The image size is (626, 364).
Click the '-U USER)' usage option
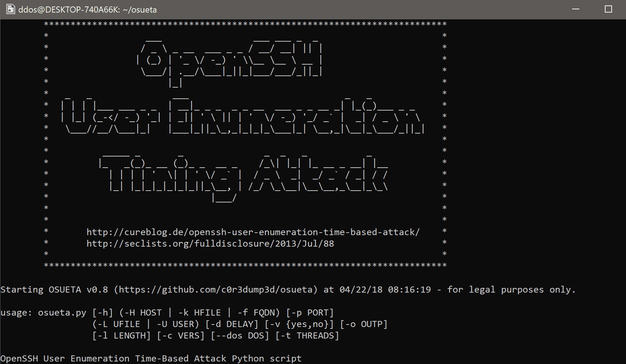[178, 324]
